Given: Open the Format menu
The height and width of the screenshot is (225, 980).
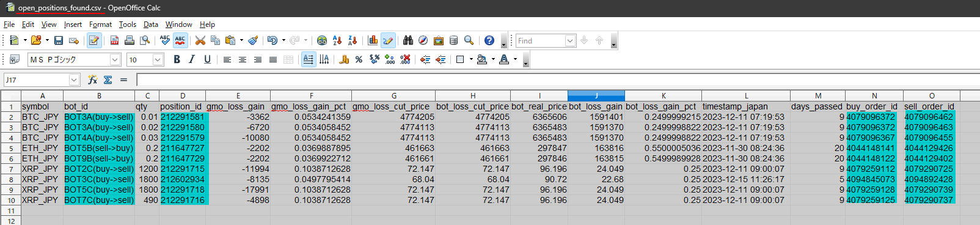Looking at the screenshot, I should point(100,24).
